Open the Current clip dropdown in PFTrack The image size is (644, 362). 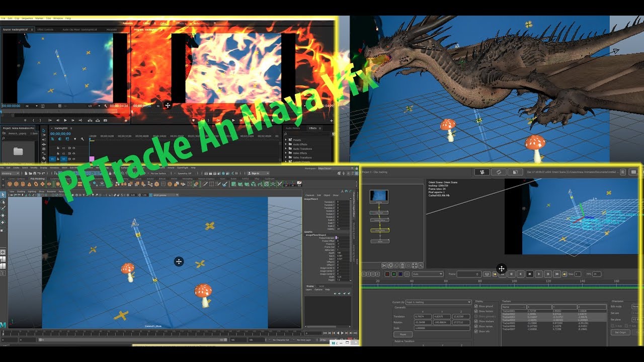tap(438, 302)
